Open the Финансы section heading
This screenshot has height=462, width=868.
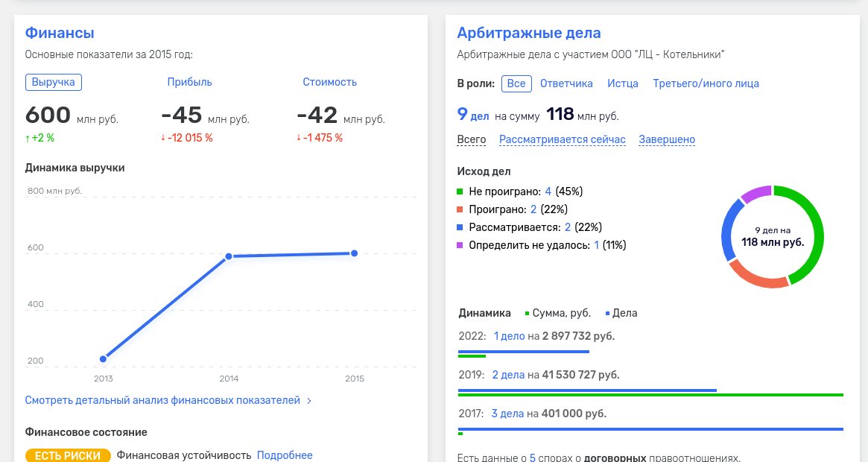tap(60, 33)
